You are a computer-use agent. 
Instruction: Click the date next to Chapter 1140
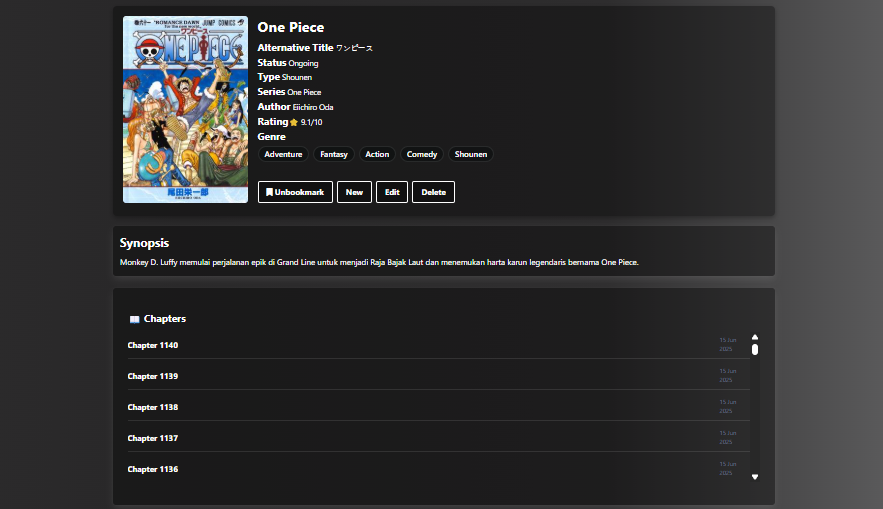tap(728, 345)
